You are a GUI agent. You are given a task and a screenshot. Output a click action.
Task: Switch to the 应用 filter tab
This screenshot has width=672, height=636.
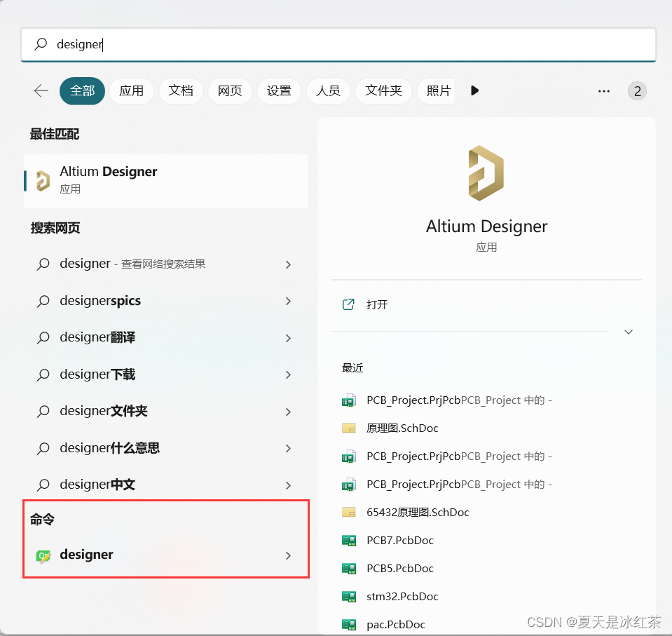[131, 91]
